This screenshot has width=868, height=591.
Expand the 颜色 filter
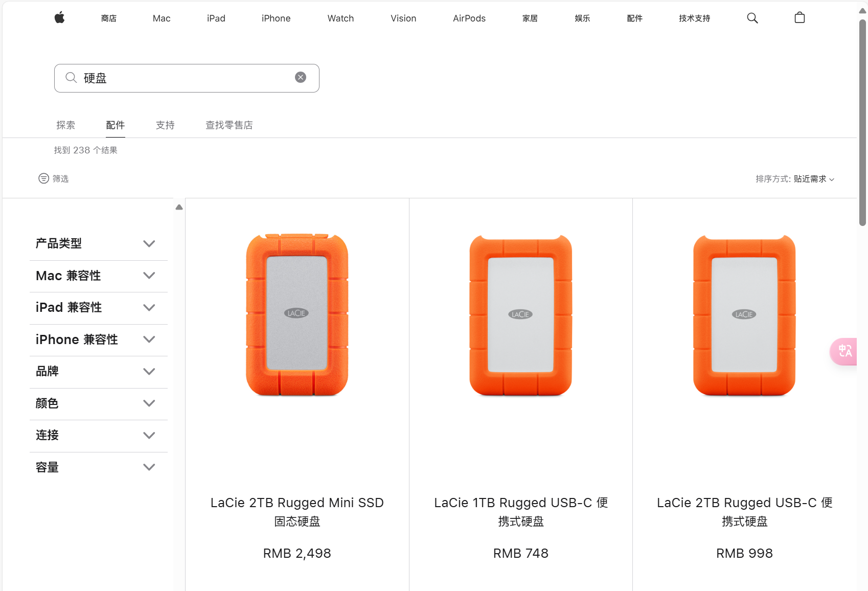99,404
